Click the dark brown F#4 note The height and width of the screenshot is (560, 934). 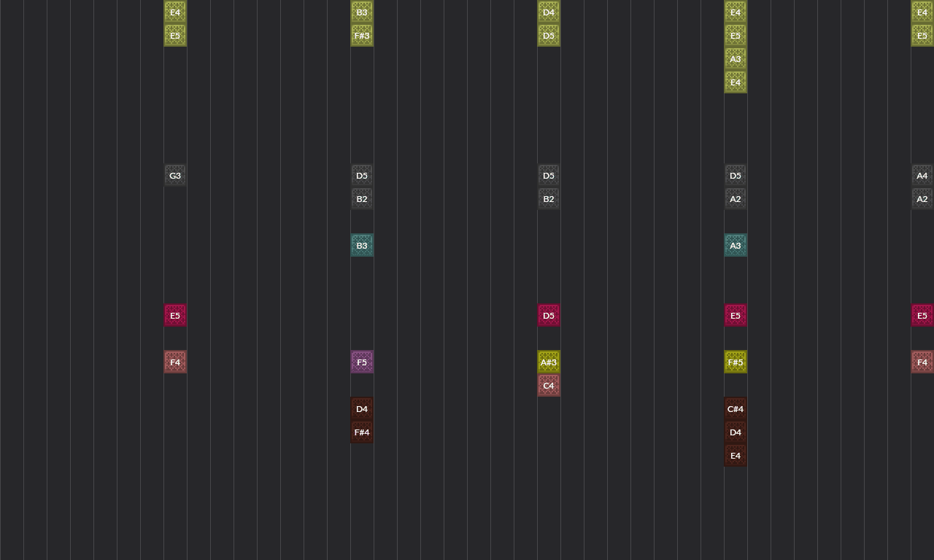coord(362,432)
